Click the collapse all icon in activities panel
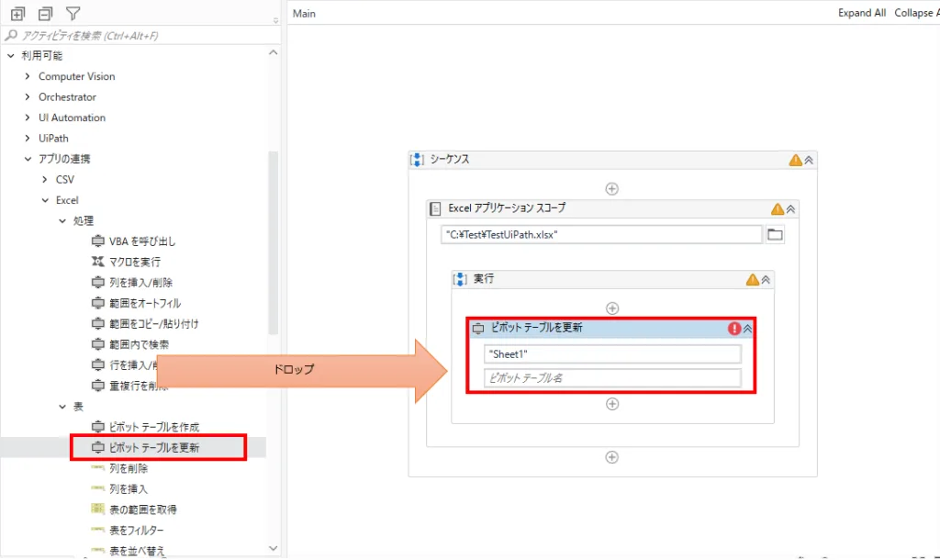The width and height of the screenshot is (940, 560). 45,14
